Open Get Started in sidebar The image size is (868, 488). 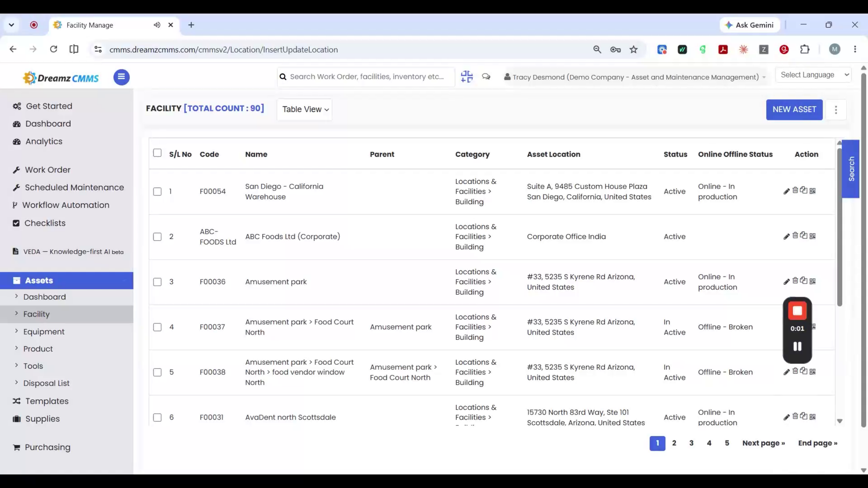coord(49,106)
